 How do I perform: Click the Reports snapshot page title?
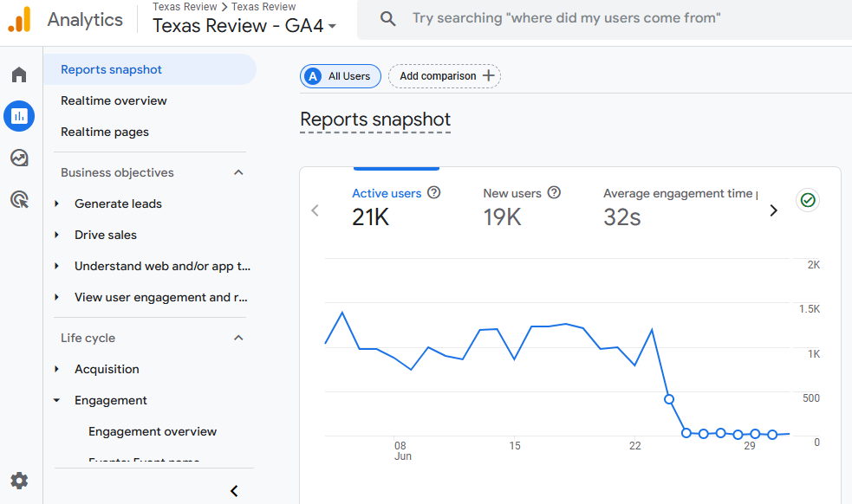tap(375, 120)
